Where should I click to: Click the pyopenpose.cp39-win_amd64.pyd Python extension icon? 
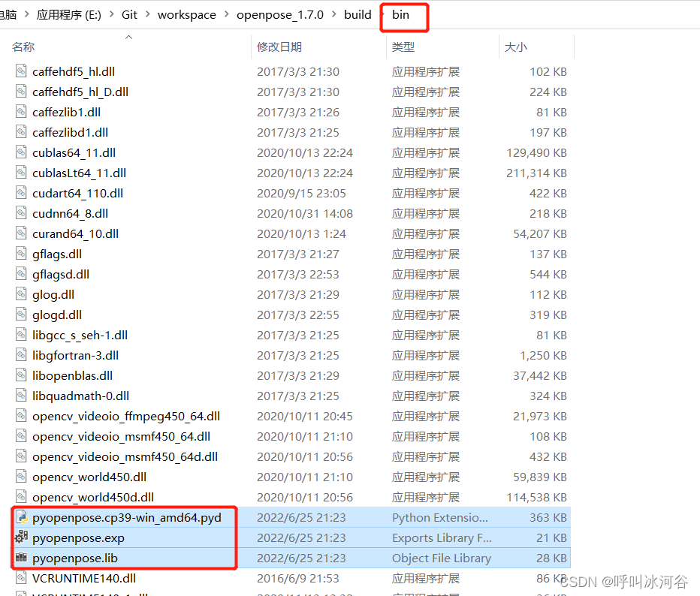20,517
